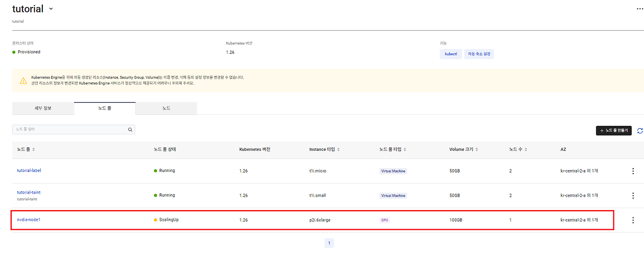Open kebab menu for tutorial-label row
Screen dimensions: 644x256
coord(633,171)
